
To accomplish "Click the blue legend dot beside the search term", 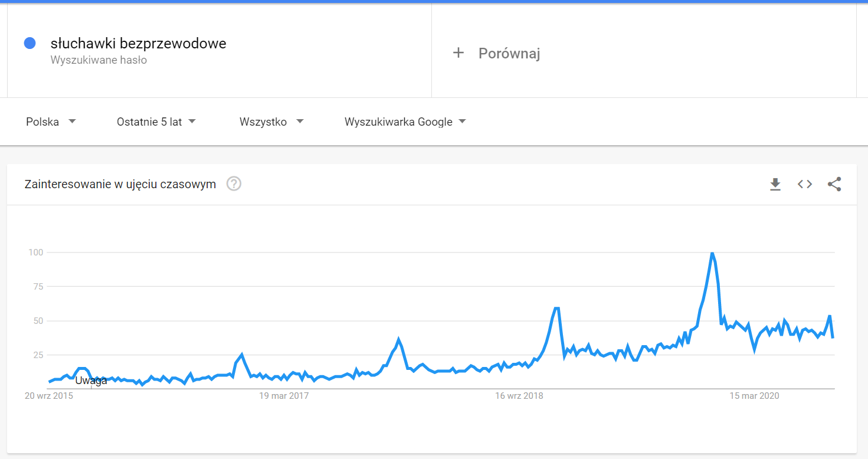I will [x=30, y=42].
